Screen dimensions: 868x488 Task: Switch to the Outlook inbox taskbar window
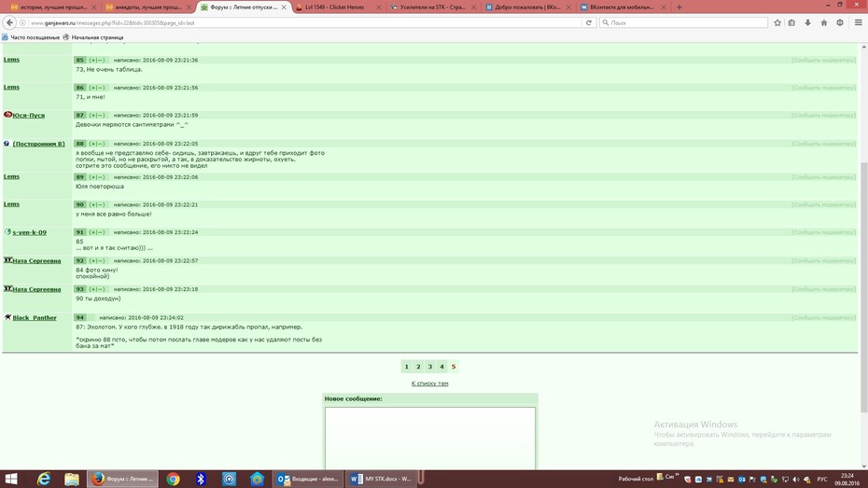click(x=308, y=479)
